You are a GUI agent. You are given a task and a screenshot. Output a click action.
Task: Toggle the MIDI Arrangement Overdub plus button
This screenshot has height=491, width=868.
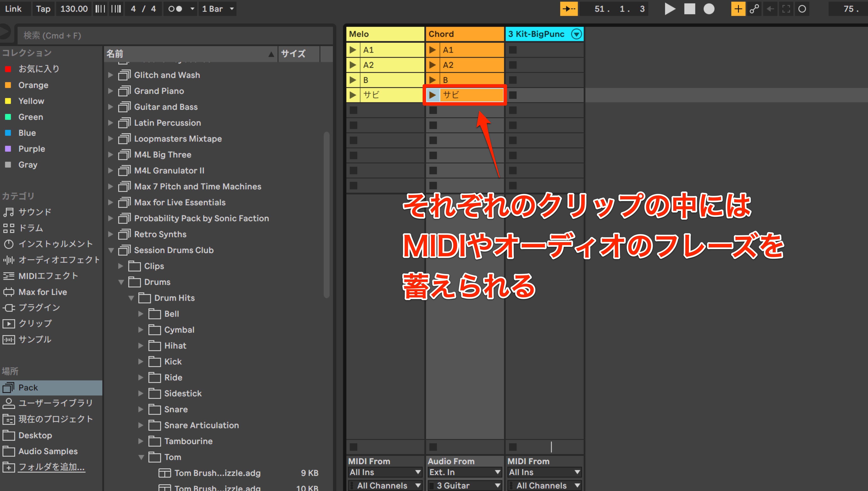click(x=738, y=9)
